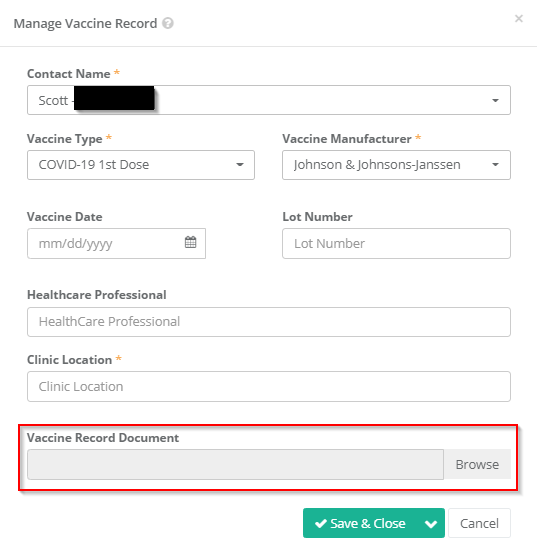Cancel the vaccine record changes

click(x=479, y=523)
